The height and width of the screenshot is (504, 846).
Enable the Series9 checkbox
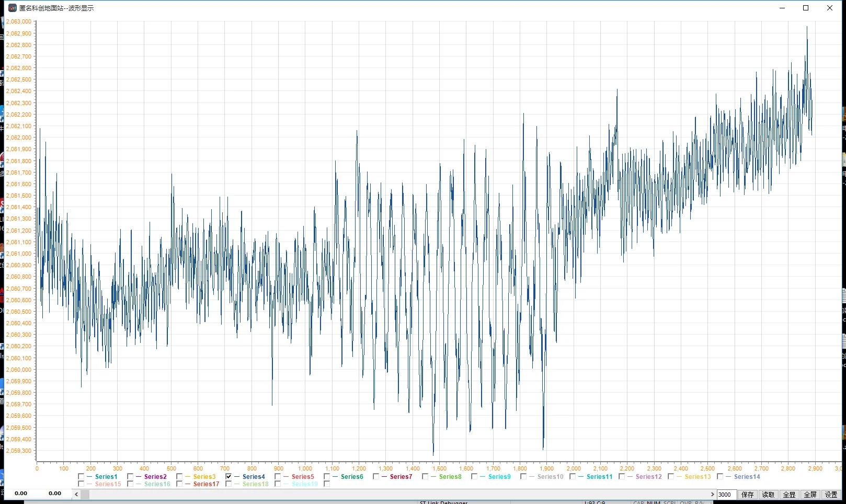(x=474, y=477)
